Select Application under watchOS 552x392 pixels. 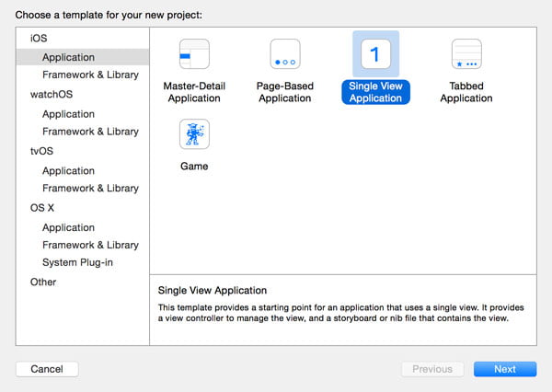point(68,114)
